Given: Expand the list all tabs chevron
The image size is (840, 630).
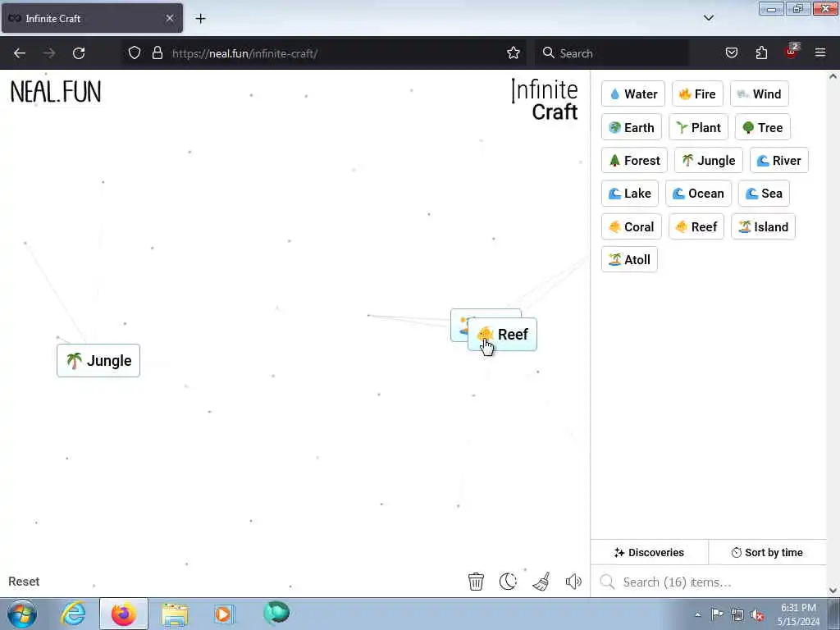Looking at the screenshot, I should coord(708,18).
